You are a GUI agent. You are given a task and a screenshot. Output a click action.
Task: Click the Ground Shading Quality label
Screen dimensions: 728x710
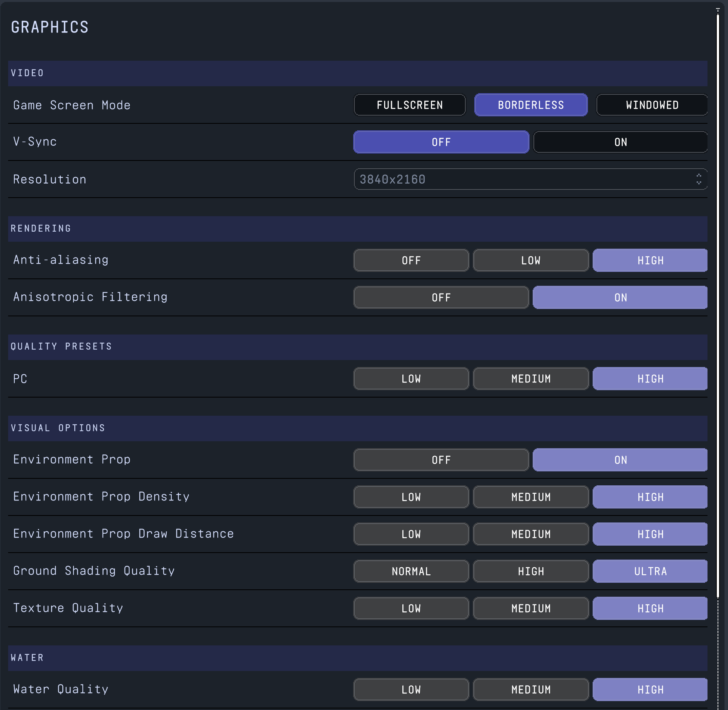point(94,571)
